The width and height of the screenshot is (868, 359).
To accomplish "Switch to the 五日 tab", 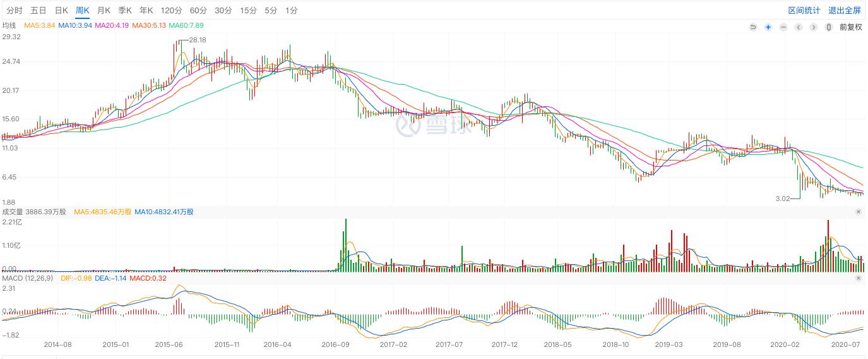I will point(39,11).
